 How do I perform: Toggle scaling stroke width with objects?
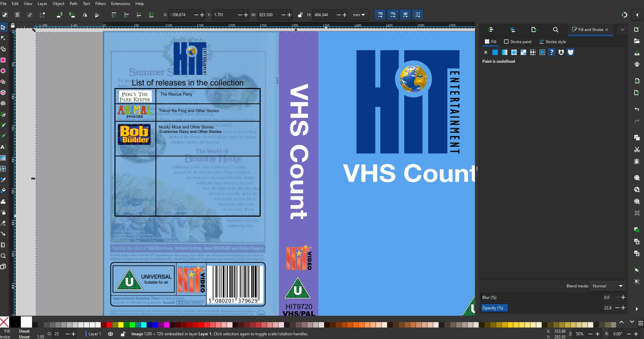click(x=380, y=15)
